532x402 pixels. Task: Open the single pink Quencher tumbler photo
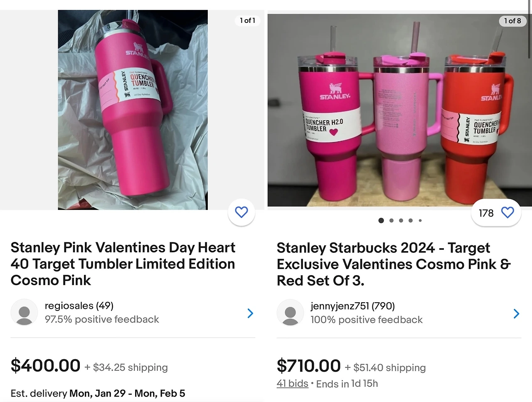[x=133, y=110]
